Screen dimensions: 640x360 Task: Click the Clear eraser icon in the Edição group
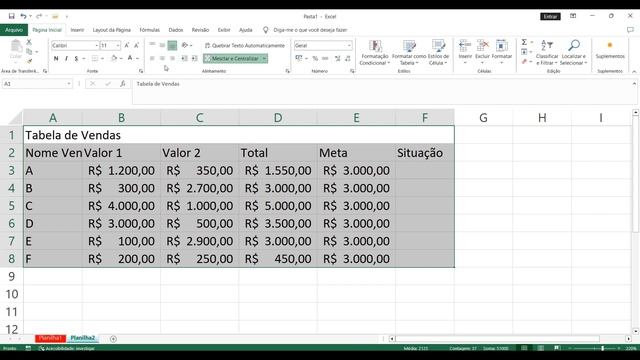click(524, 62)
